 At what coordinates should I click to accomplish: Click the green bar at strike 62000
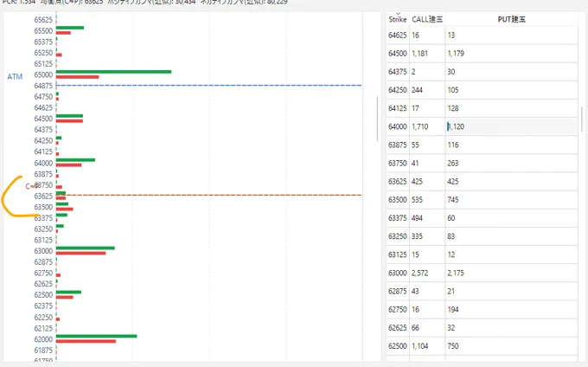96,336
